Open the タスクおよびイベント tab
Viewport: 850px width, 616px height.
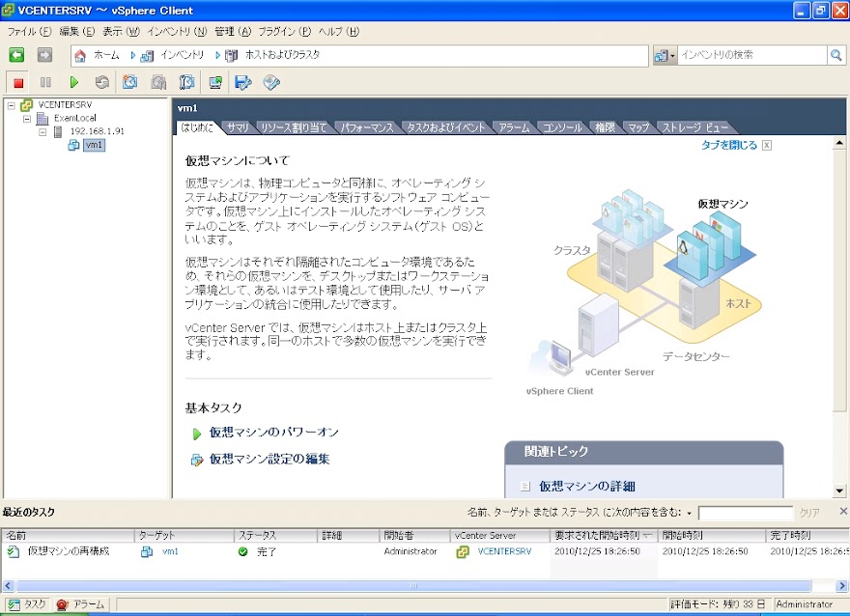point(446,127)
